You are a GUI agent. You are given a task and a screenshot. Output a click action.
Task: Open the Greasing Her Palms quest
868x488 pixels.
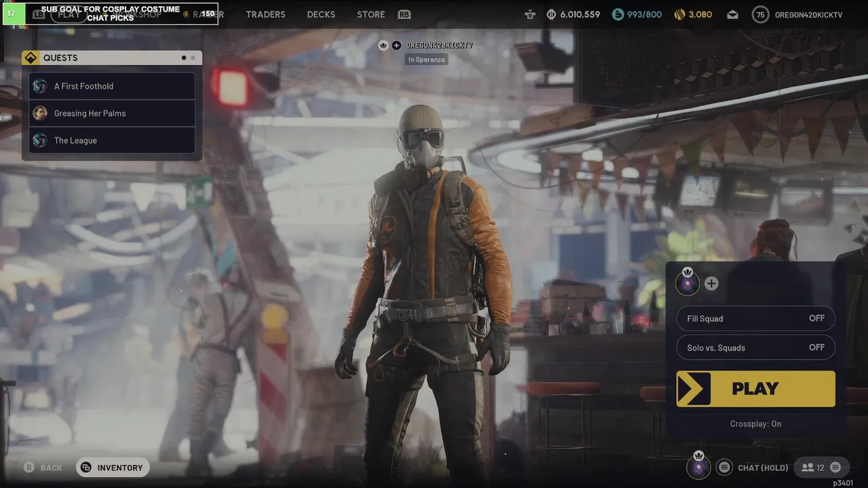(112, 113)
